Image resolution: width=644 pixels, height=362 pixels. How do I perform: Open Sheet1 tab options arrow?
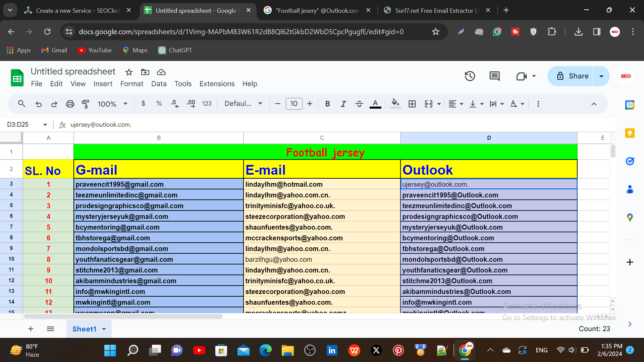(x=104, y=329)
